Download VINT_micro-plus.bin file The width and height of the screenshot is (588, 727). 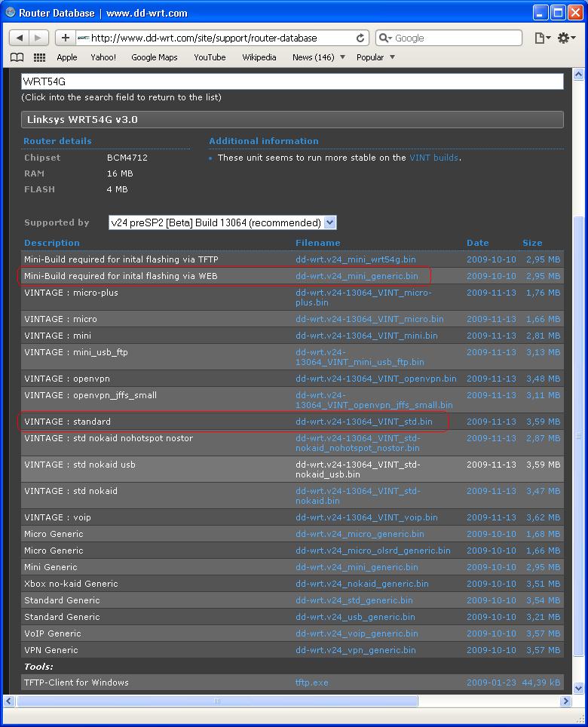pyautogui.click(x=363, y=298)
